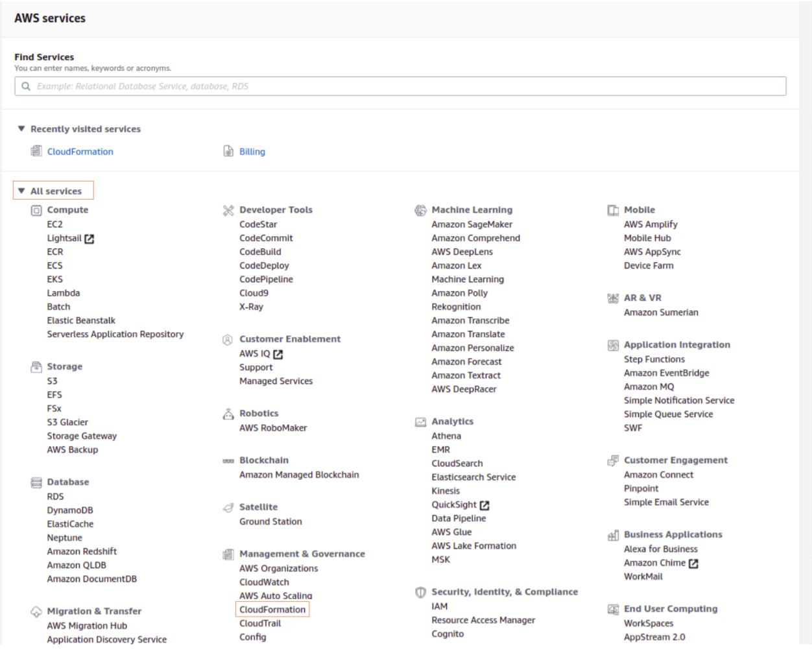Open Billing from recently visited services
The width and height of the screenshot is (812, 653).
coord(252,152)
